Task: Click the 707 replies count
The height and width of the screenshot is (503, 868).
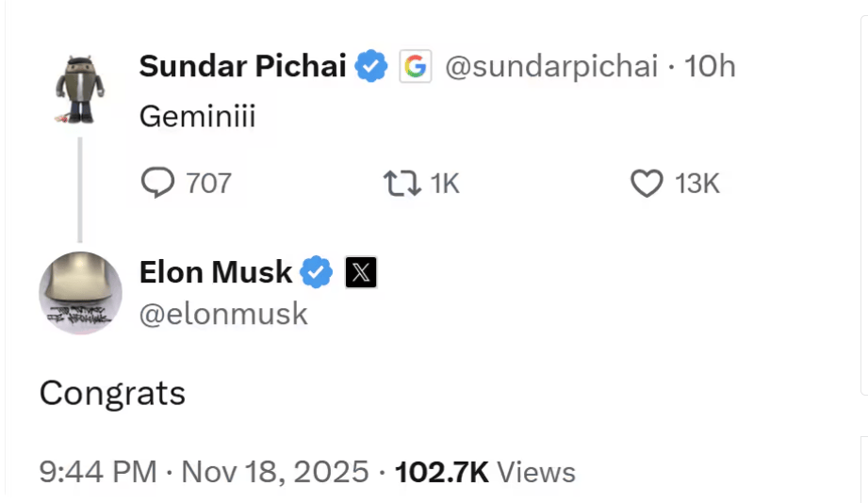Action: point(208,183)
